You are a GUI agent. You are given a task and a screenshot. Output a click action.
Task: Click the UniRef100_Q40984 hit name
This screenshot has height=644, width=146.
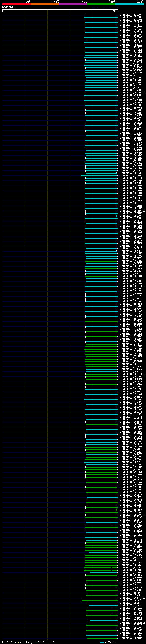131,100
